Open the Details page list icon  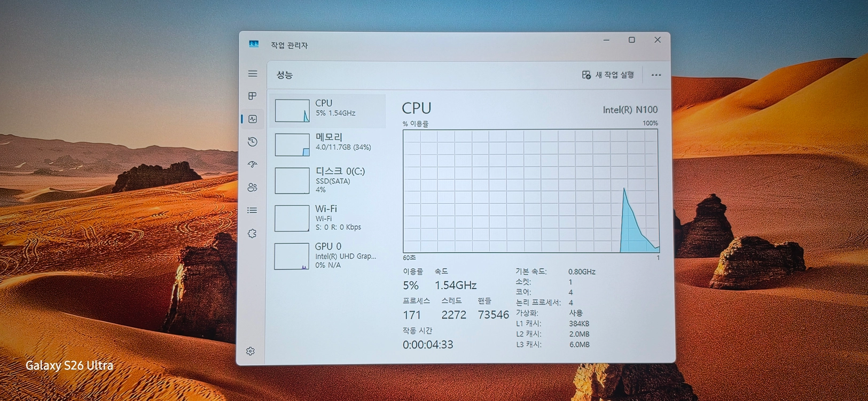click(253, 210)
